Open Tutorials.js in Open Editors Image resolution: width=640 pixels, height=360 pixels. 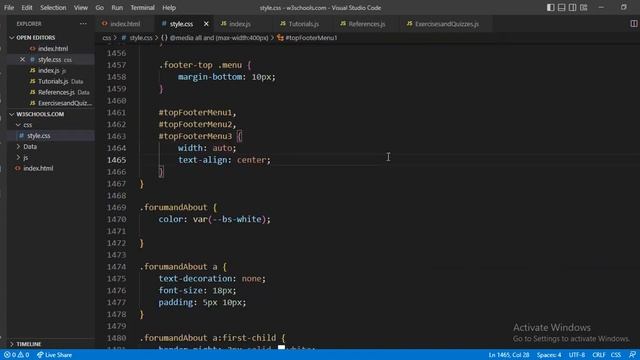click(53, 81)
